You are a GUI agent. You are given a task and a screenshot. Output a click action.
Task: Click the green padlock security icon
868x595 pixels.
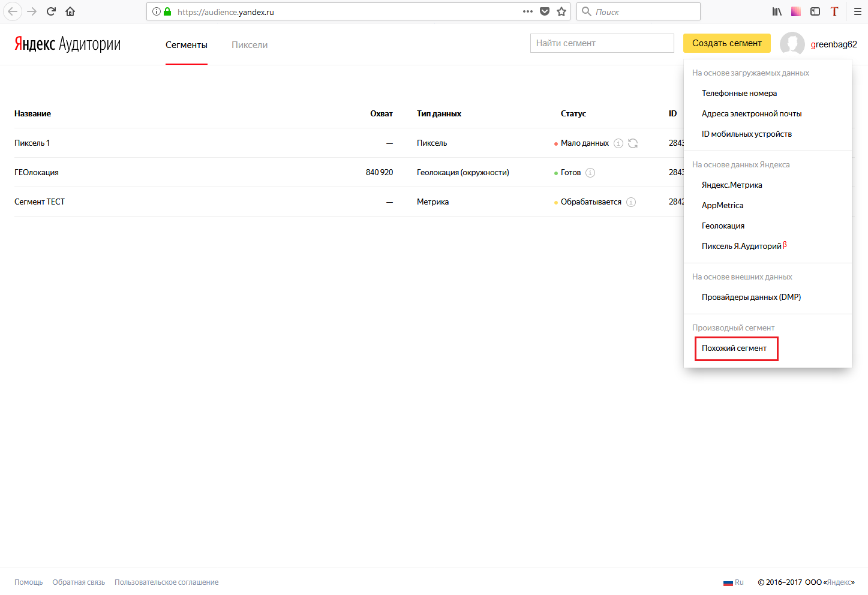point(167,11)
